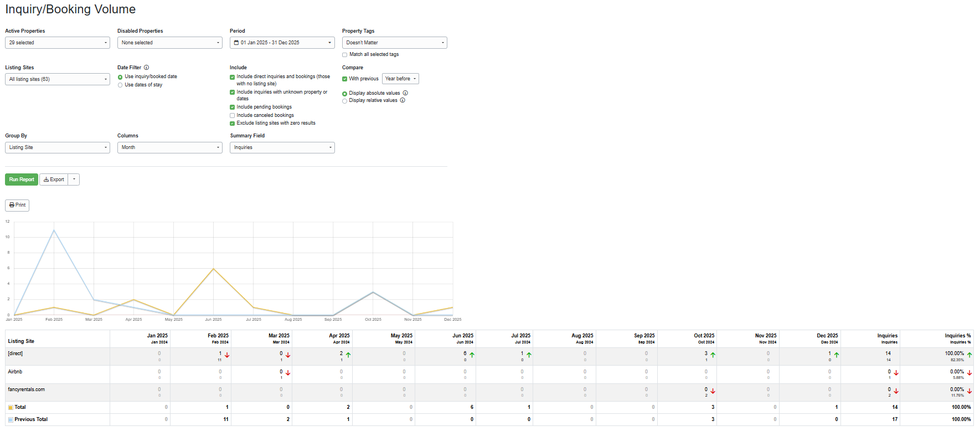Screen dimensions: 980x431
Task: Click the green Run Report button
Action: (22, 179)
